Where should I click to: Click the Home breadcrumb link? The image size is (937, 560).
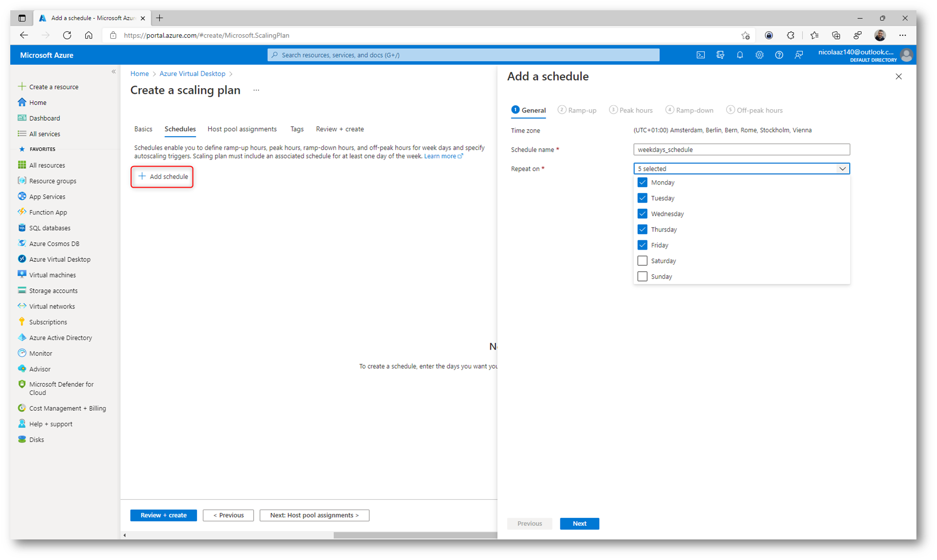[x=139, y=73]
